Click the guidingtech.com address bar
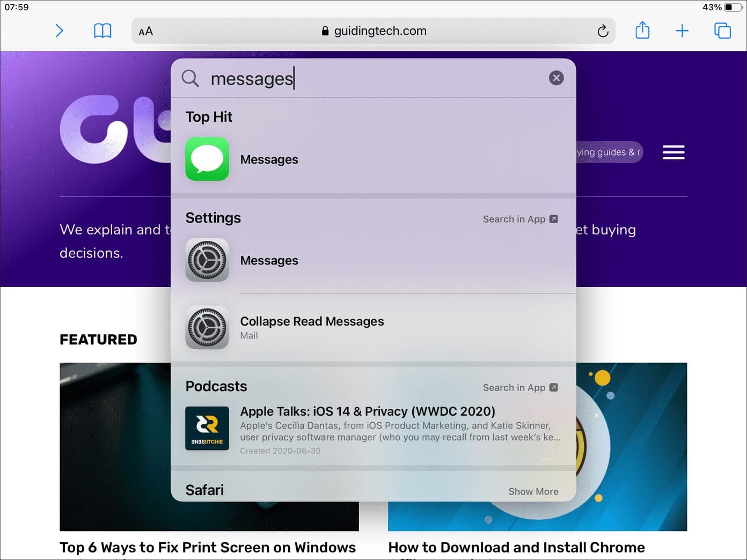Viewport: 747px width, 560px height. (373, 31)
